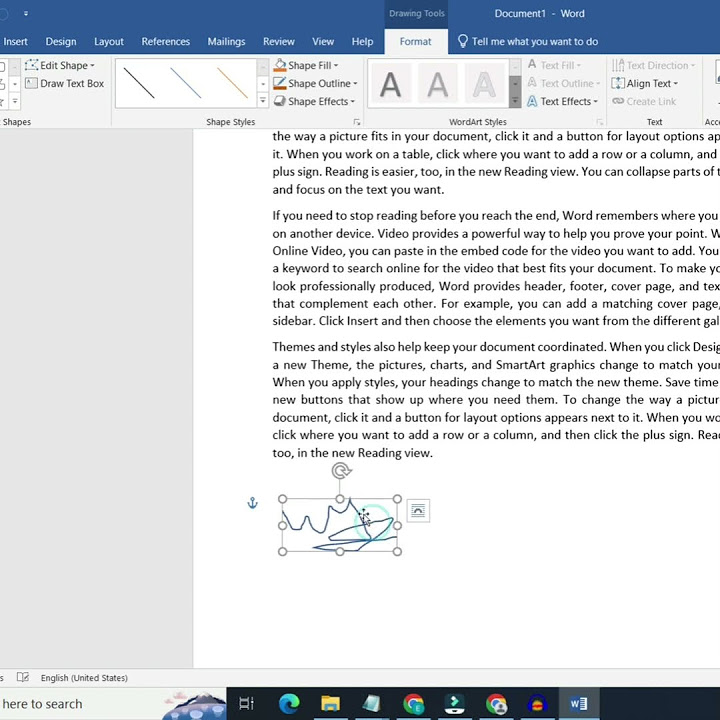The width and height of the screenshot is (720, 720).
Task: Open the second Chrome profile icon on taskbar
Action: point(496,703)
